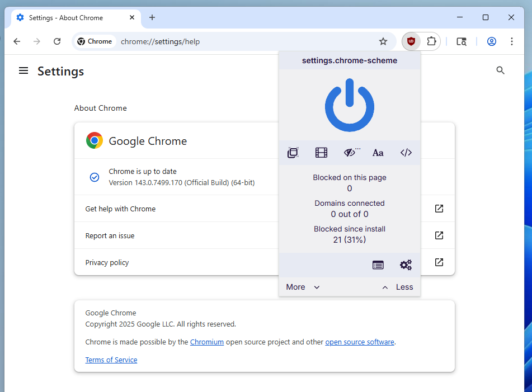532x392 pixels.
Task: Open the uBlock logger panel
Action: tap(378, 265)
